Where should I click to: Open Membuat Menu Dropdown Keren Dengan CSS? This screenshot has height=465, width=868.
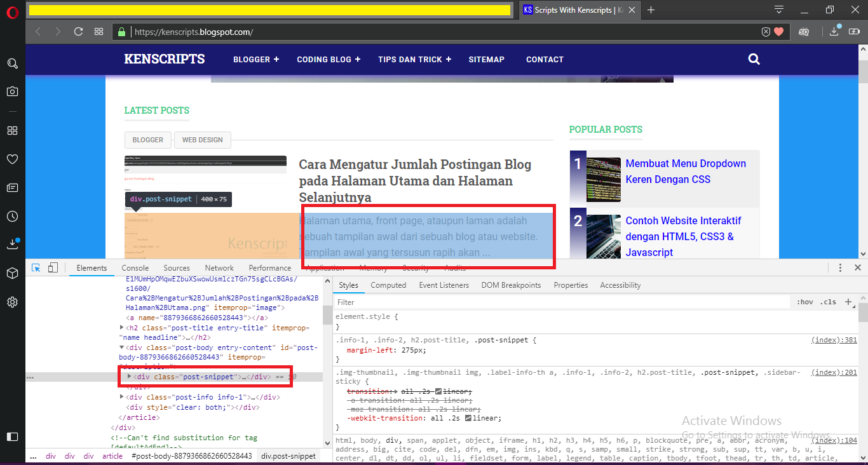pos(686,171)
